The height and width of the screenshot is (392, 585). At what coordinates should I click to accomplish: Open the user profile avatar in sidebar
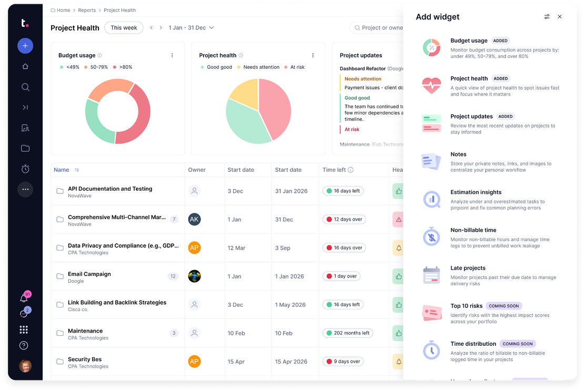point(25,366)
